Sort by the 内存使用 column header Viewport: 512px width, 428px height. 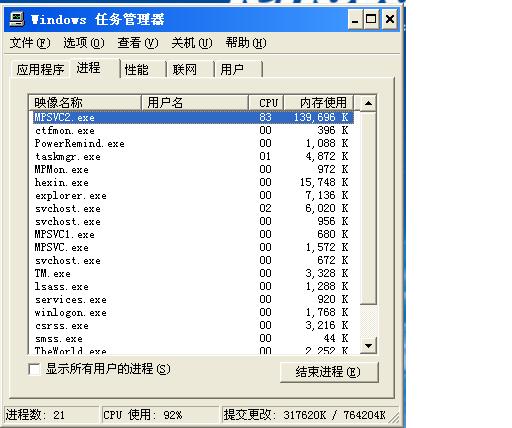coord(318,103)
